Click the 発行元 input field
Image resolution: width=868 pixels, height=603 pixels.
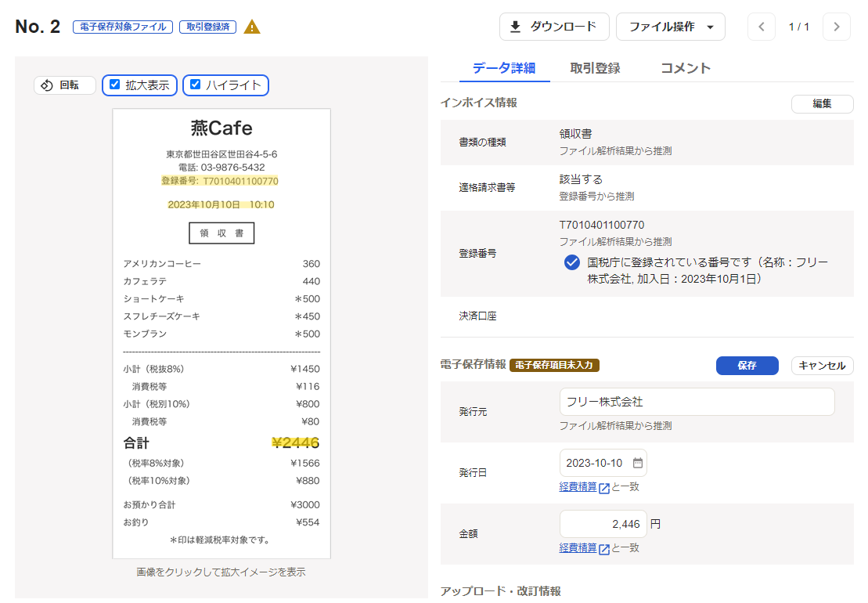697,402
